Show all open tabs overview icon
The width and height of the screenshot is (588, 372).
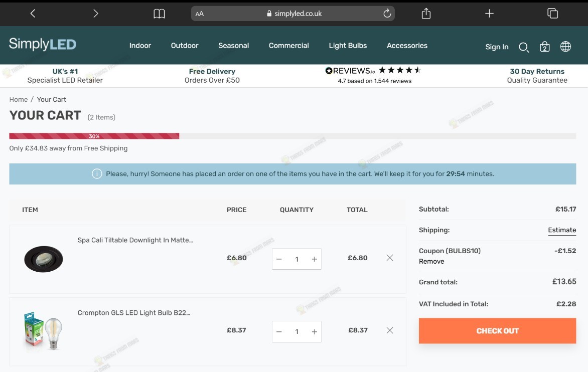tap(552, 14)
